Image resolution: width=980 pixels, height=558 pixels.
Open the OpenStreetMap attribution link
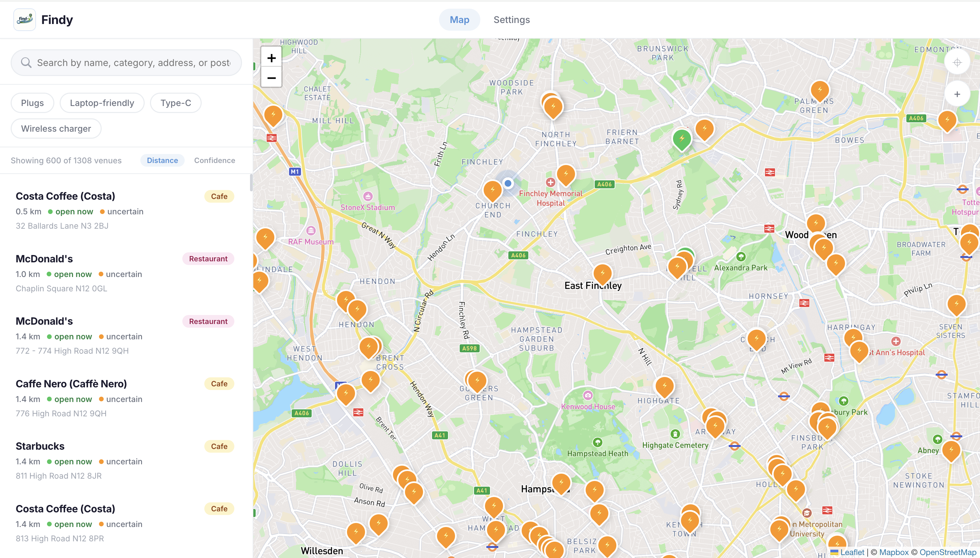coord(947,552)
